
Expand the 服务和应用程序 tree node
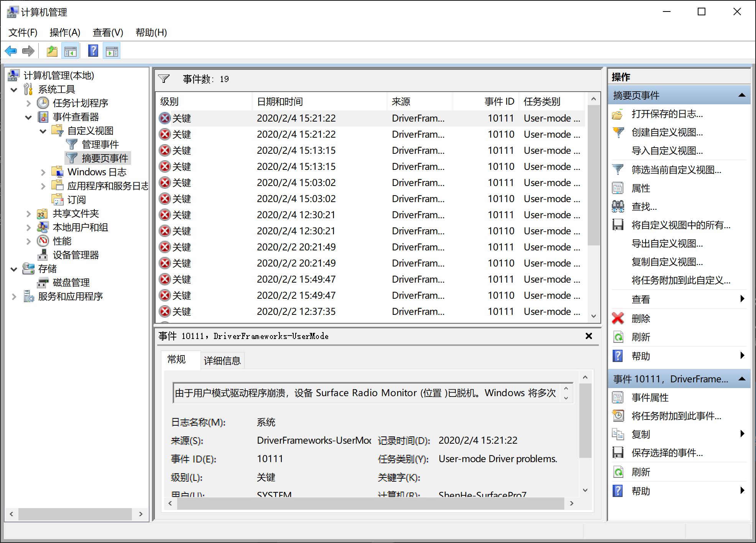pyautogui.click(x=14, y=296)
